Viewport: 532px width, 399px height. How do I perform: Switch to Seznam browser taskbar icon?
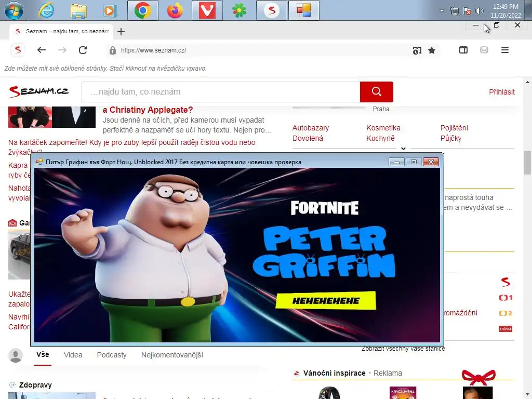(x=271, y=10)
